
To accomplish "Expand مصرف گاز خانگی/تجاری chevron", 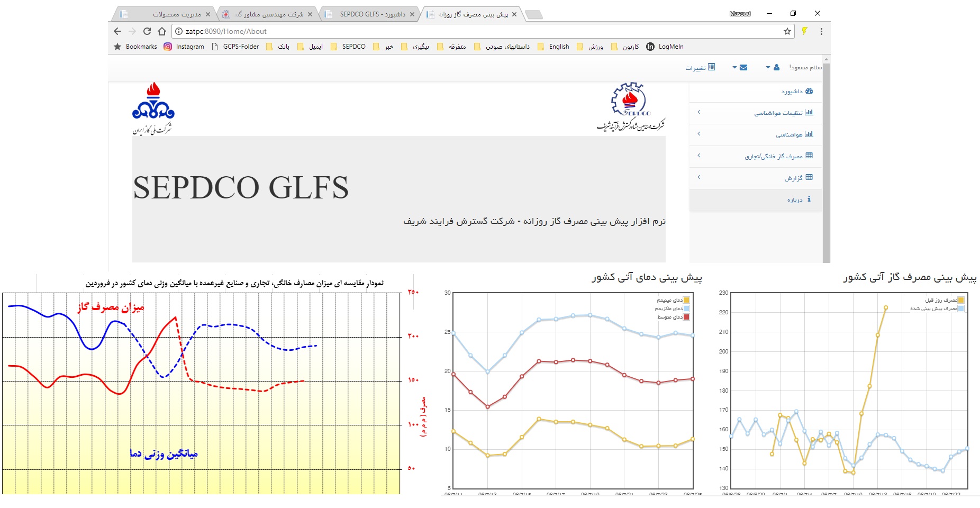I will click(699, 156).
